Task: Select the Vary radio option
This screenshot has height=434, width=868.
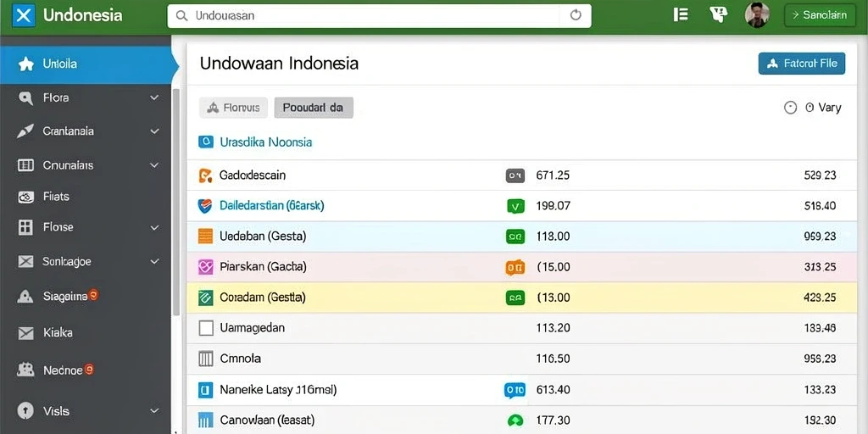Action: point(791,108)
